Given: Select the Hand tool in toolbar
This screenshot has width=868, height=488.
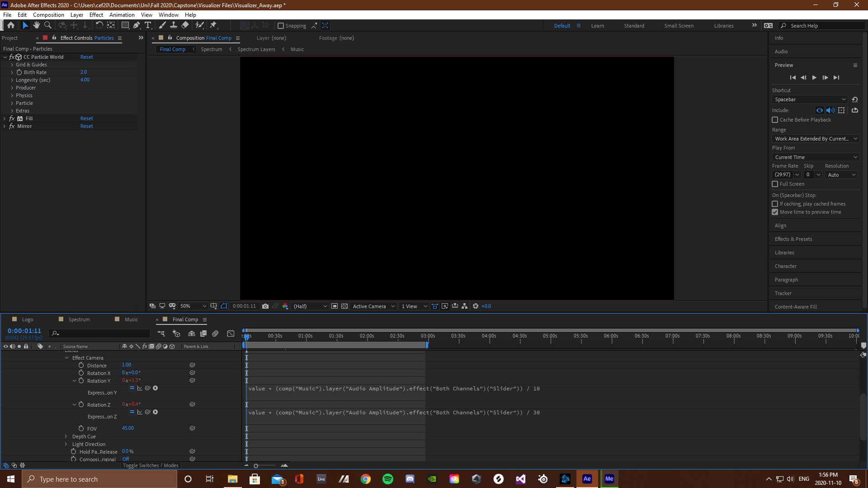Looking at the screenshot, I should pos(37,25).
